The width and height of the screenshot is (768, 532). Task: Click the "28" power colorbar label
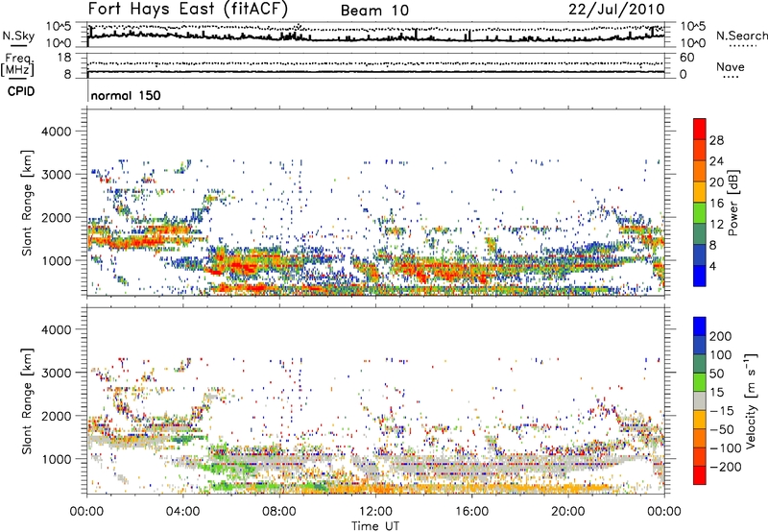[x=716, y=140]
